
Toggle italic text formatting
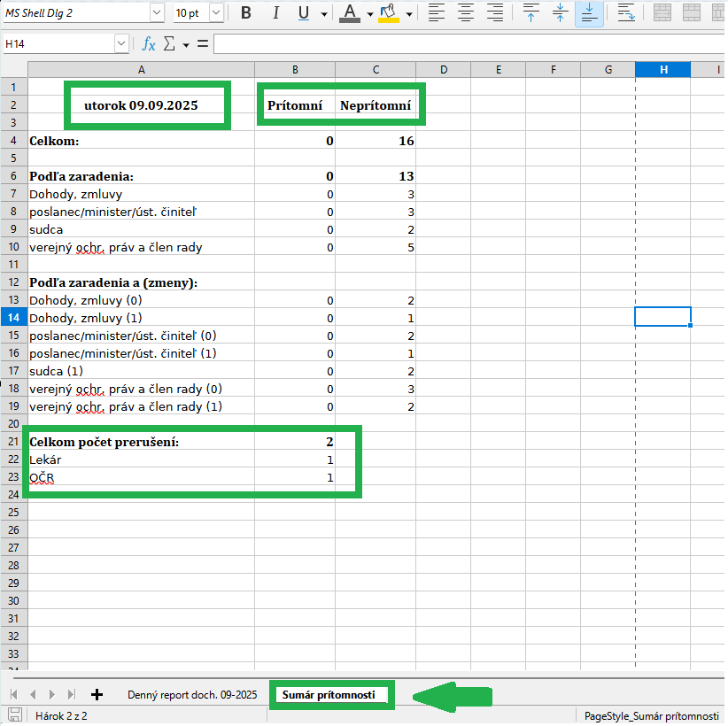click(275, 13)
